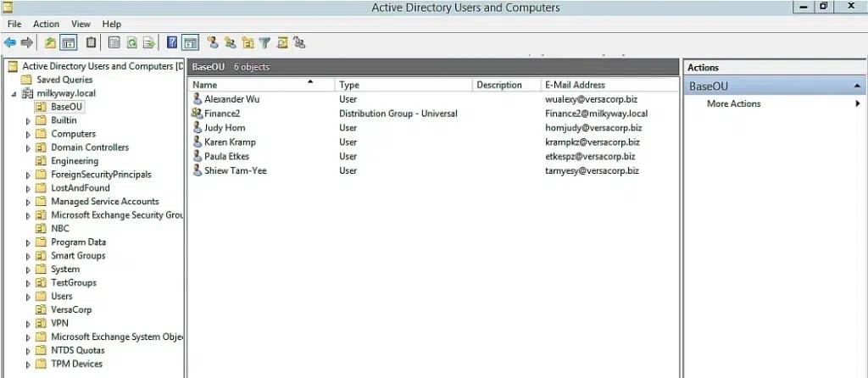
Task: Open the View menu
Action: coord(81,25)
